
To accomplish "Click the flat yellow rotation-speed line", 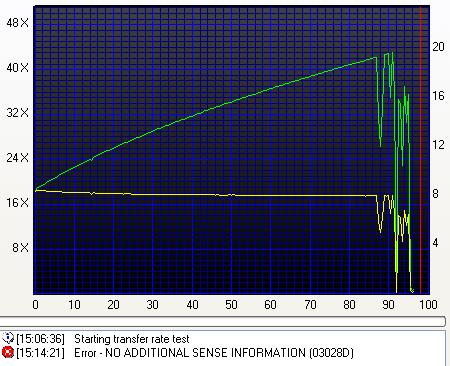I will point(200,195).
